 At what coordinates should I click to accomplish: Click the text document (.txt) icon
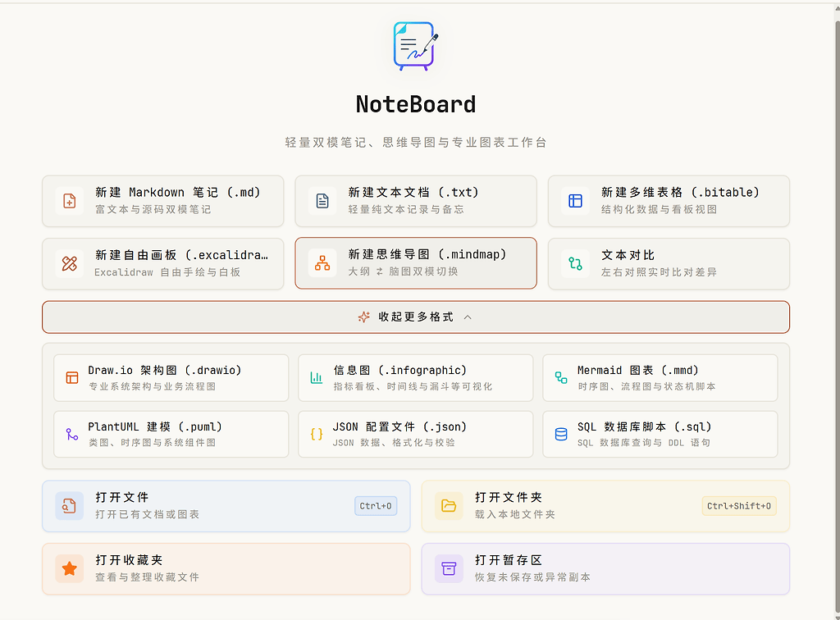tap(322, 201)
